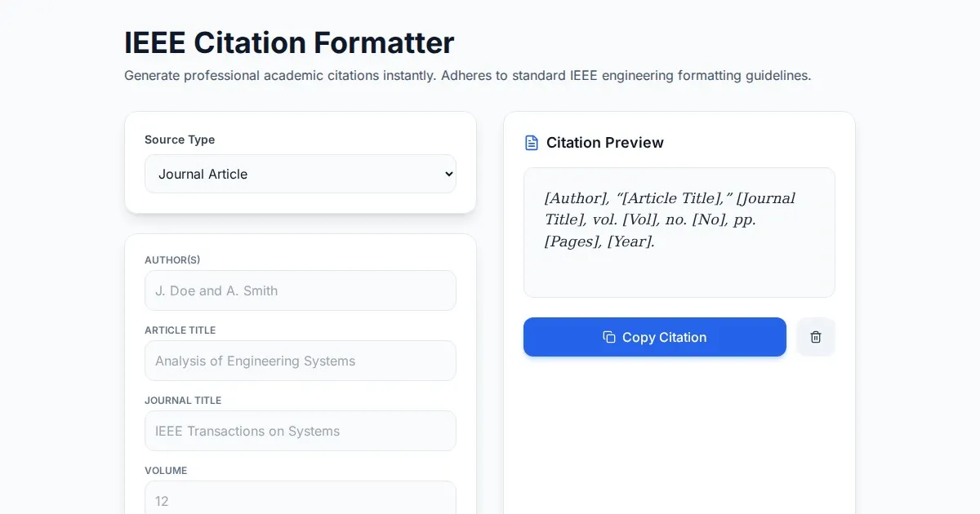Click the trash icon to clear the citation
980x514 pixels.
tap(816, 337)
